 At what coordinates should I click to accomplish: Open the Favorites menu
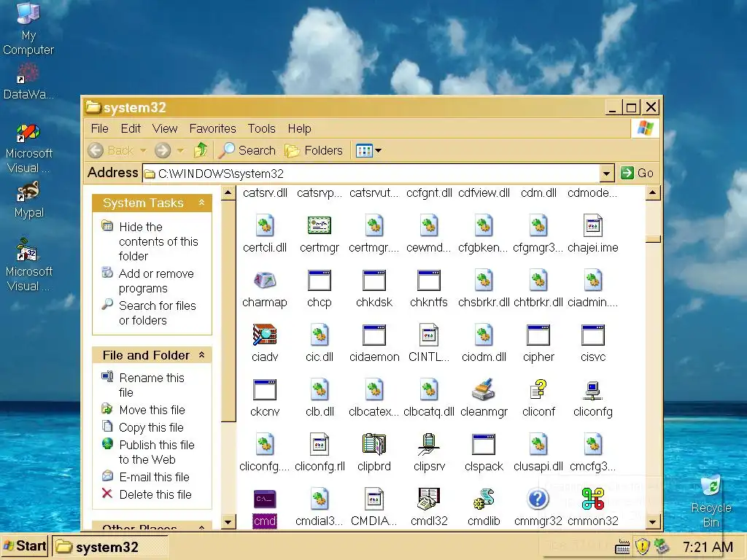click(212, 128)
